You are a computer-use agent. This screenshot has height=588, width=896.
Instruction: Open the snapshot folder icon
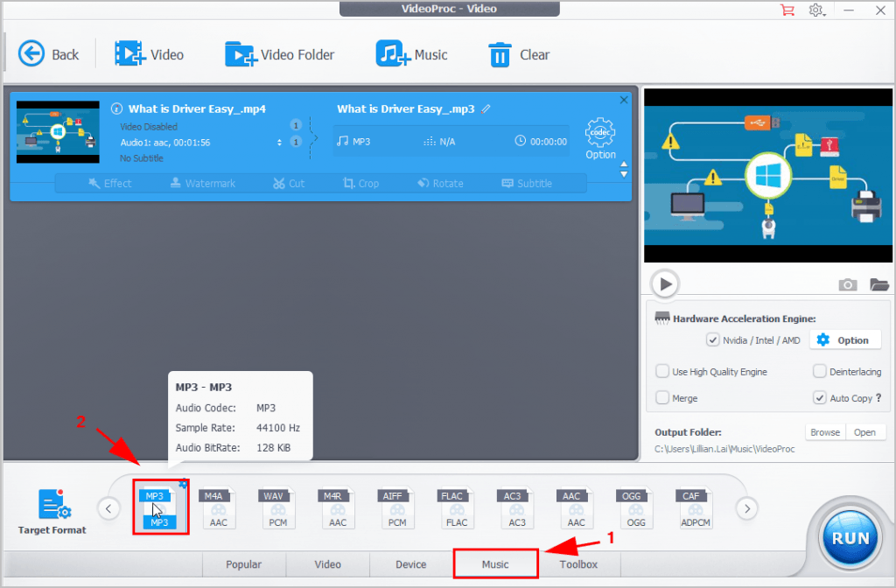click(879, 284)
